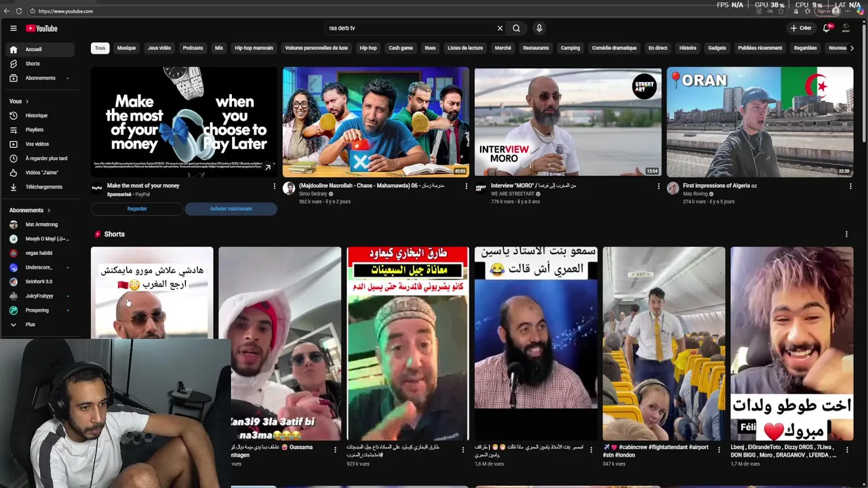Image resolution: width=868 pixels, height=488 pixels.
Task: Open the Max Roving channel name
Action: point(695,194)
